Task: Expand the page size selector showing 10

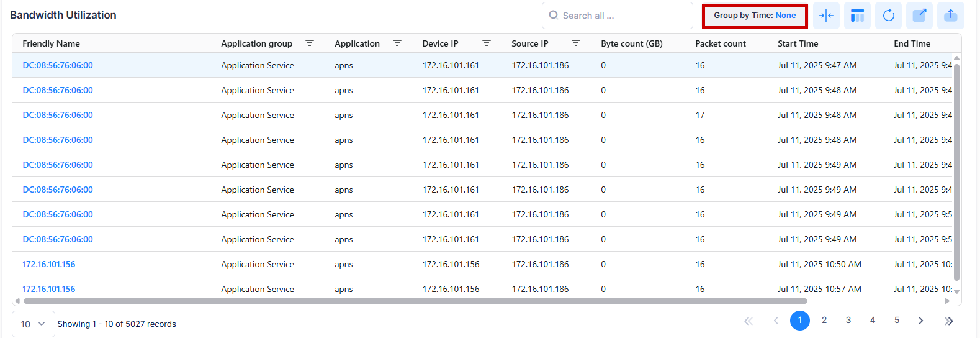Action: click(x=34, y=324)
